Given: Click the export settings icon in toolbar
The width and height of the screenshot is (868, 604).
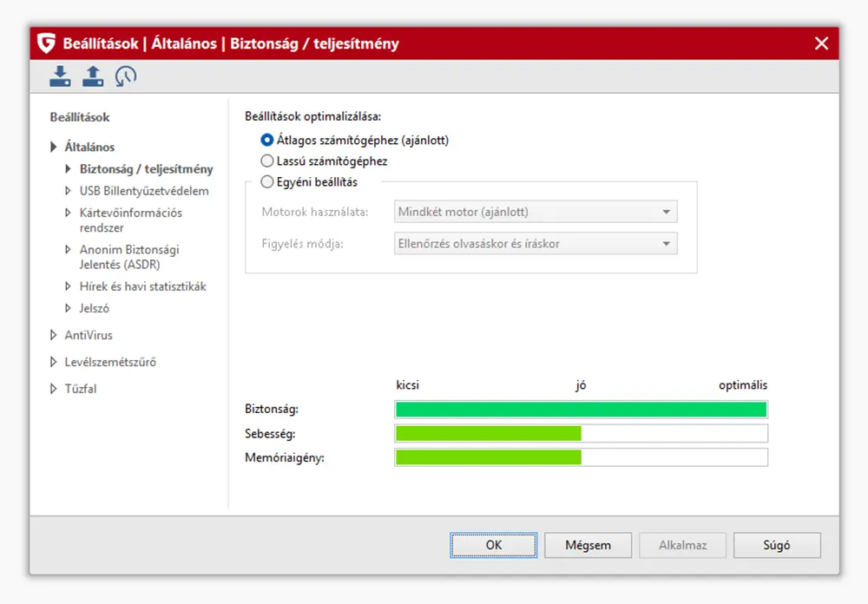Looking at the screenshot, I should coord(93,76).
